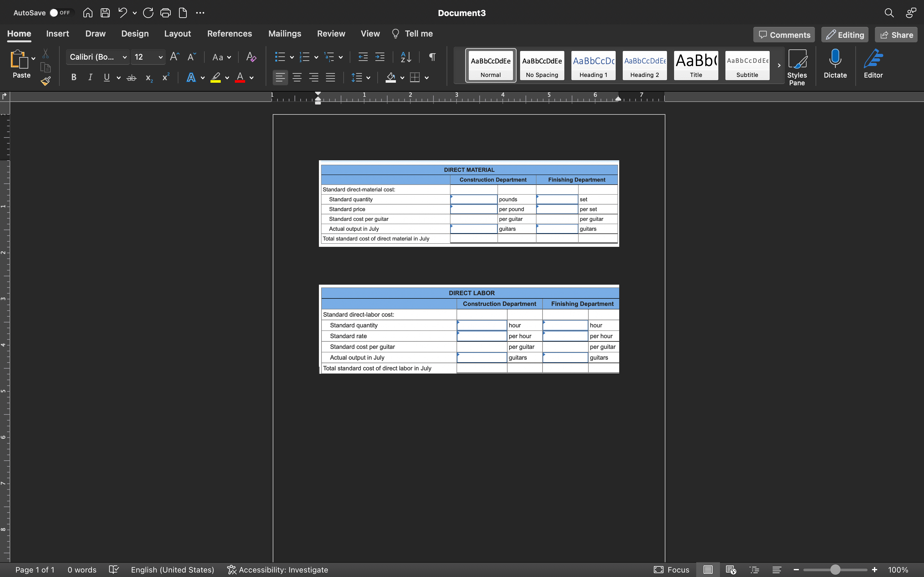924x577 pixels.
Task: Click the Sort A-Z icon
Action: tap(406, 57)
